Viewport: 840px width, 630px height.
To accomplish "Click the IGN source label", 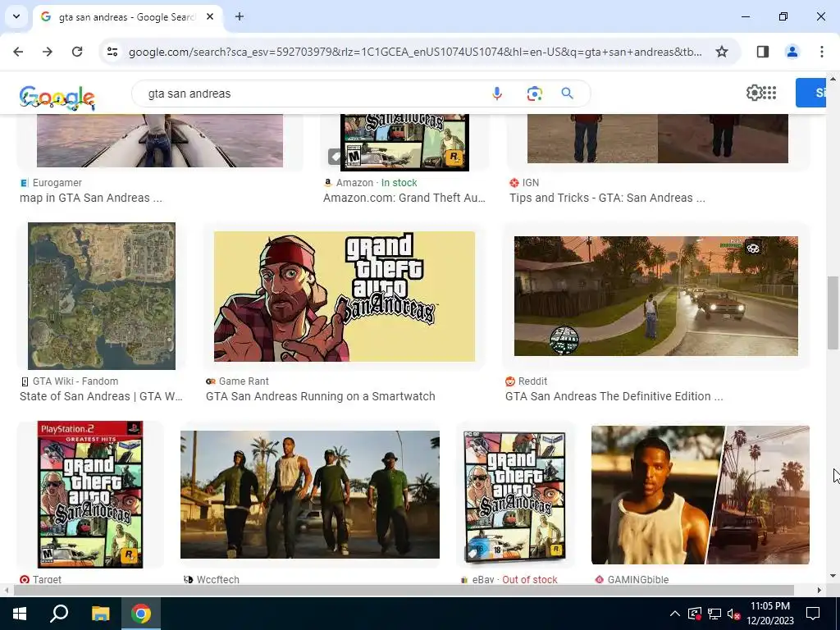I will [x=531, y=183].
